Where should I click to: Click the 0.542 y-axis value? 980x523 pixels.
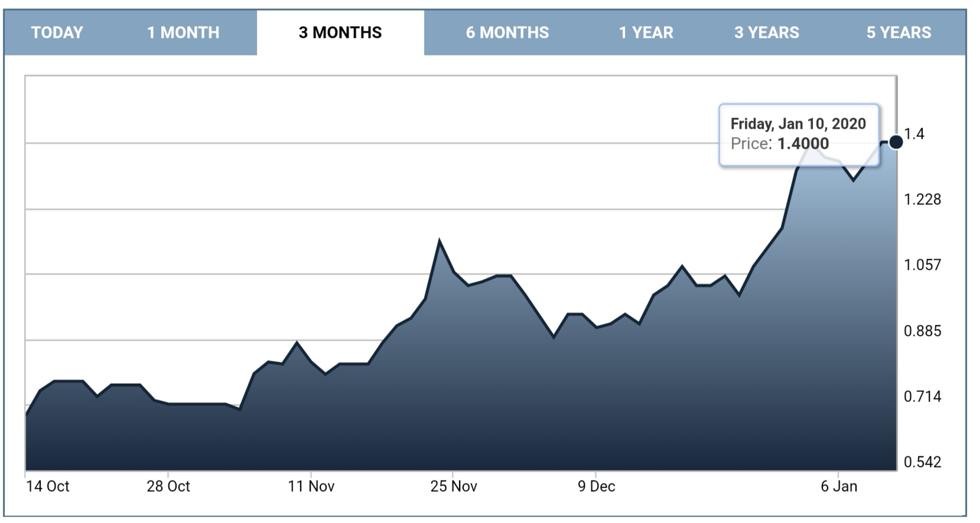[922, 462]
